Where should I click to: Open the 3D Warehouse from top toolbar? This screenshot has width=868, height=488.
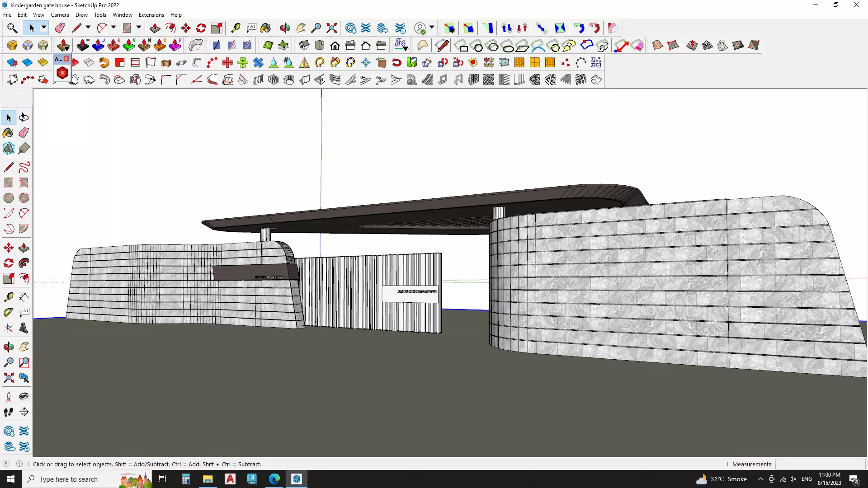351,28
